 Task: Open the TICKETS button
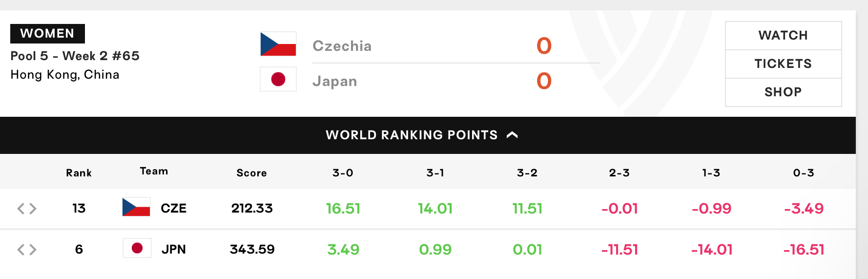pos(783,64)
